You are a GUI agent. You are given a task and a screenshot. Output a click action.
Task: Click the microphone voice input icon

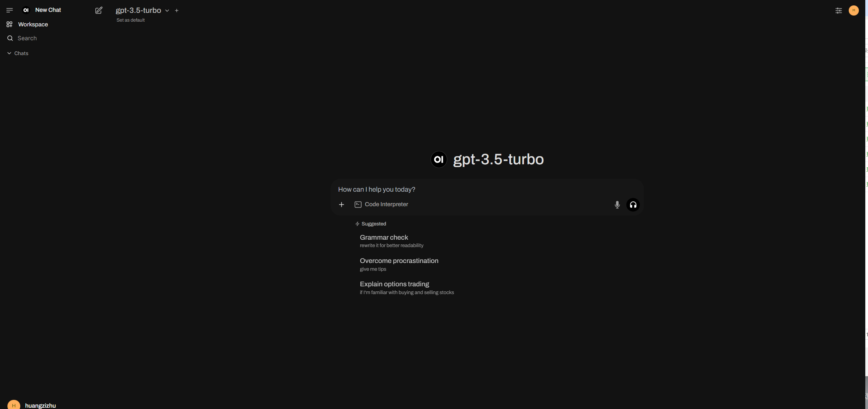617,205
